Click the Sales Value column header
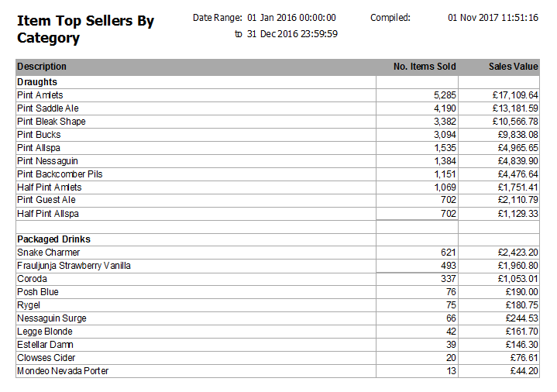The width and height of the screenshot is (557, 392). coord(514,67)
